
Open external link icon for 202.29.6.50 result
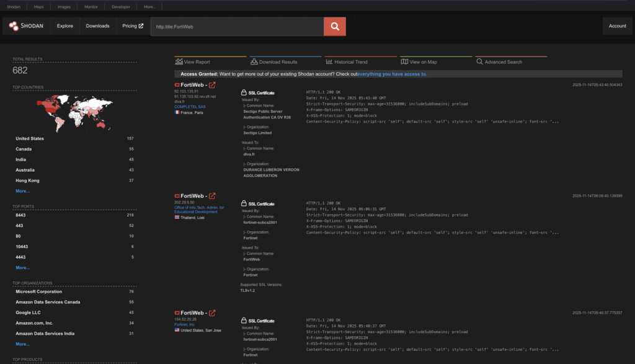pyautogui.click(x=213, y=196)
